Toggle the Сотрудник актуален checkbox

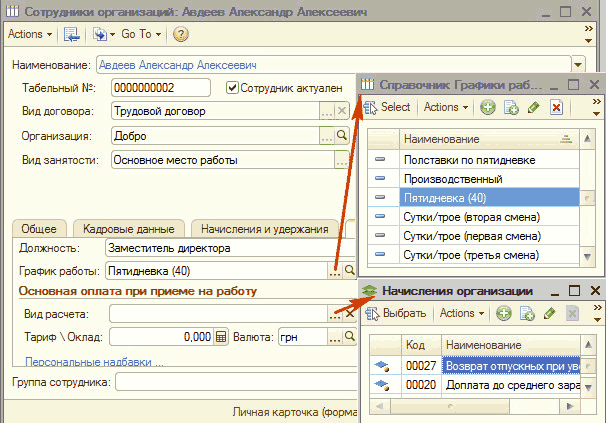click(232, 88)
